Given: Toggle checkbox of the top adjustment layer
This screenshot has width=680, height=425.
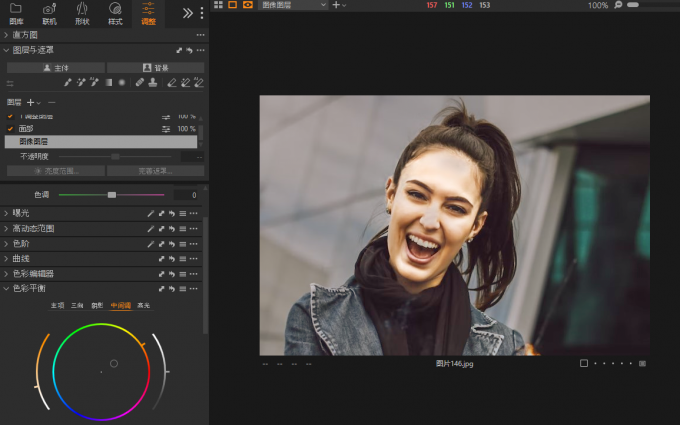Looking at the screenshot, I should (x=10, y=116).
